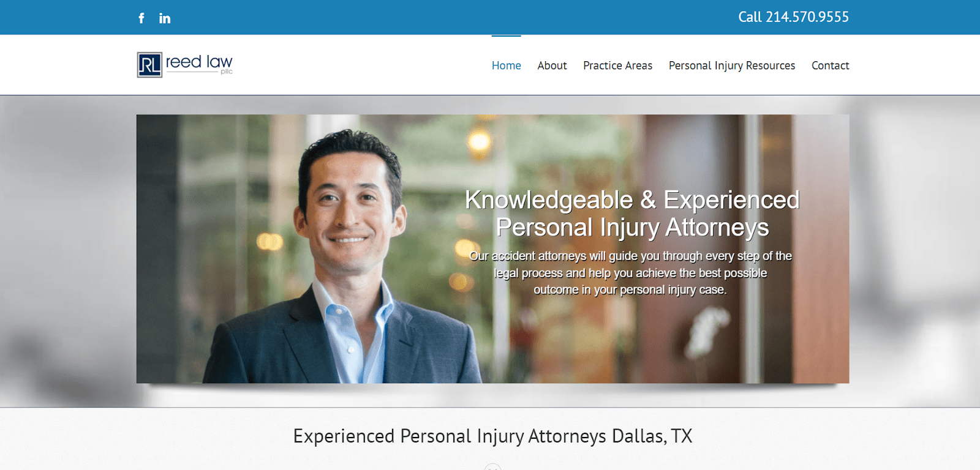The image size is (980, 470).
Task: Click the 'Our accident attorneys will guide' paragraph
Action: click(x=630, y=273)
